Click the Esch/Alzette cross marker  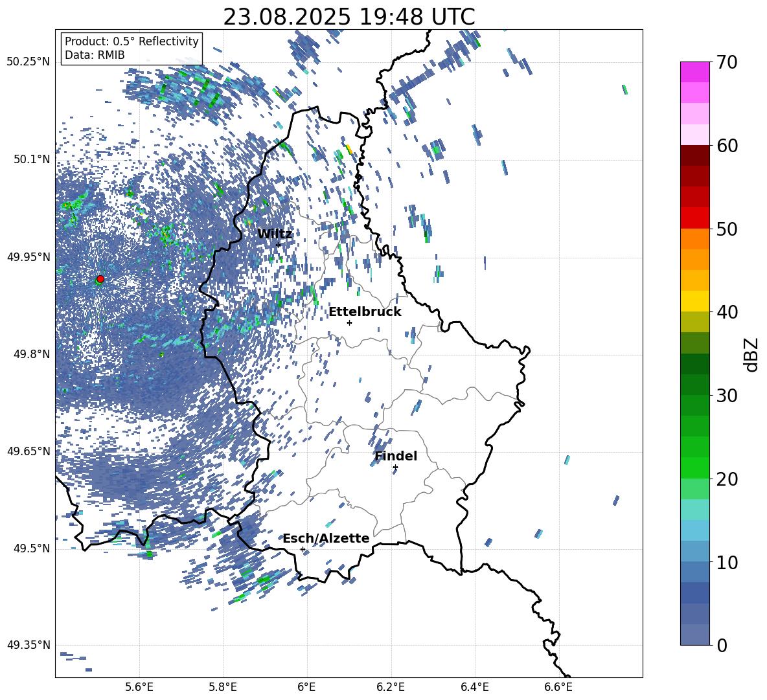[x=303, y=549]
